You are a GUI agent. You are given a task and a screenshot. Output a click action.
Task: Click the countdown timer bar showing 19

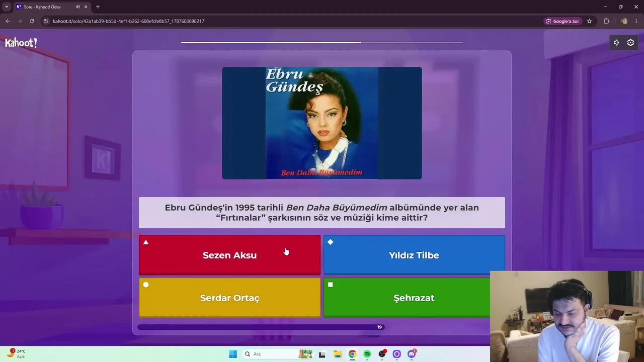pyautogui.click(x=261, y=327)
